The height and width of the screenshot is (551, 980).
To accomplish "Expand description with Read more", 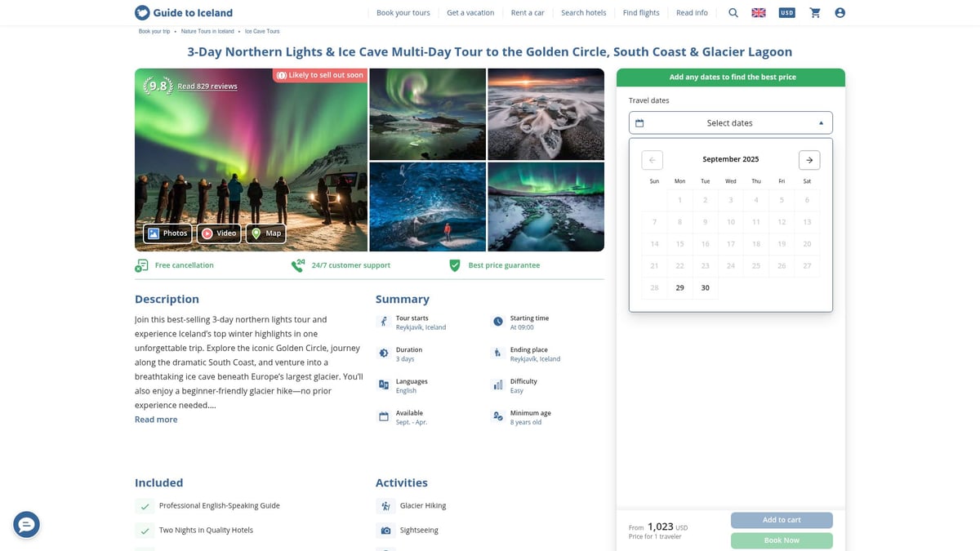I will pyautogui.click(x=156, y=420).
